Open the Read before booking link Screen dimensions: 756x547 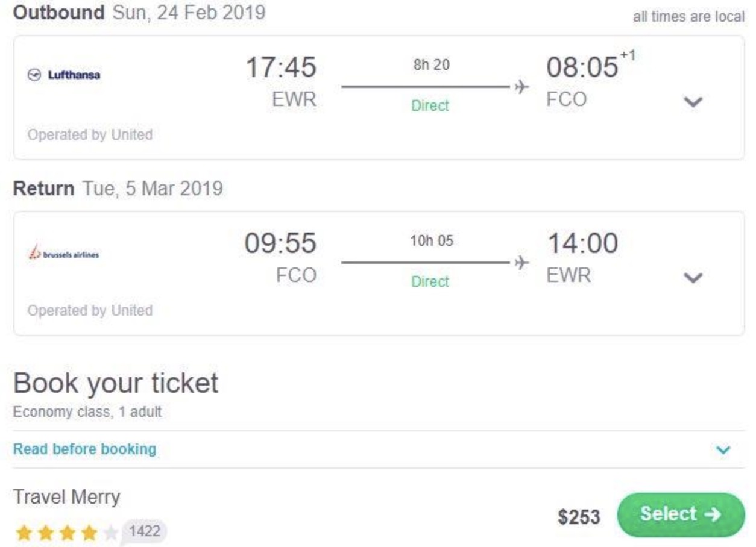click(x=84, y=449)
